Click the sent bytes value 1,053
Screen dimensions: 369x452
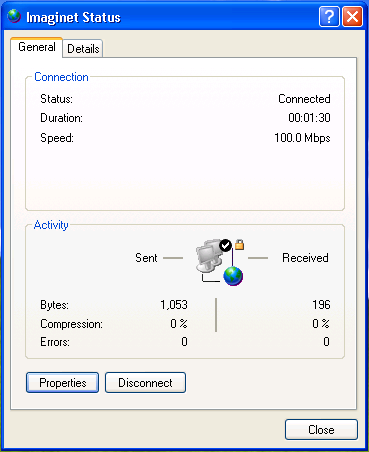point(174,305)
